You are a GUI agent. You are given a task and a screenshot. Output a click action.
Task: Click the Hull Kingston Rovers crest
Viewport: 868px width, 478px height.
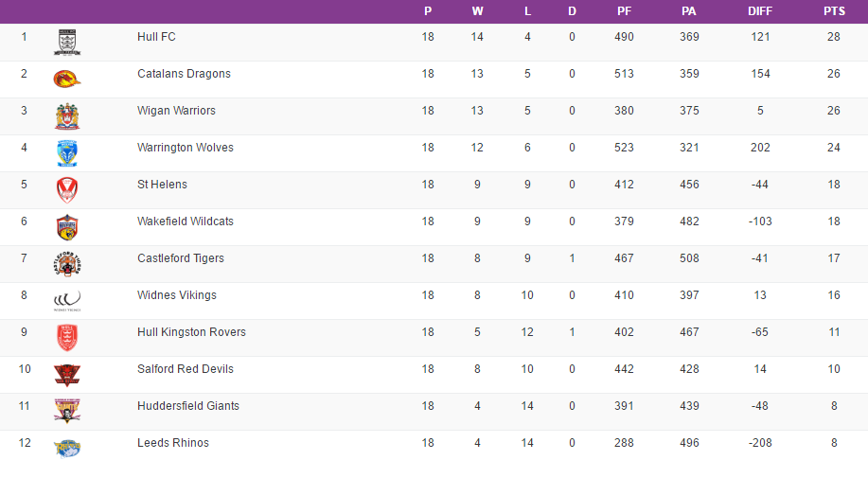pyautogui.click(x=67, y=337)
